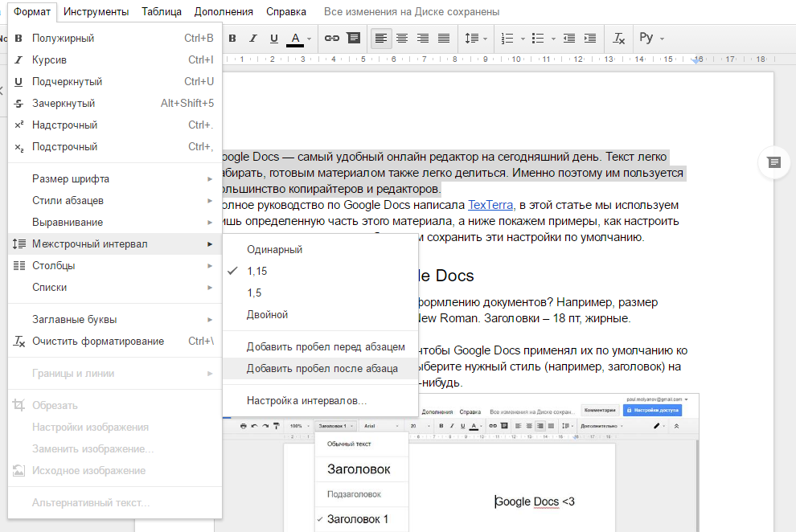Click the decrease indent icon
The width and height of the screenshot is (796, 532).
click(569, 38)
